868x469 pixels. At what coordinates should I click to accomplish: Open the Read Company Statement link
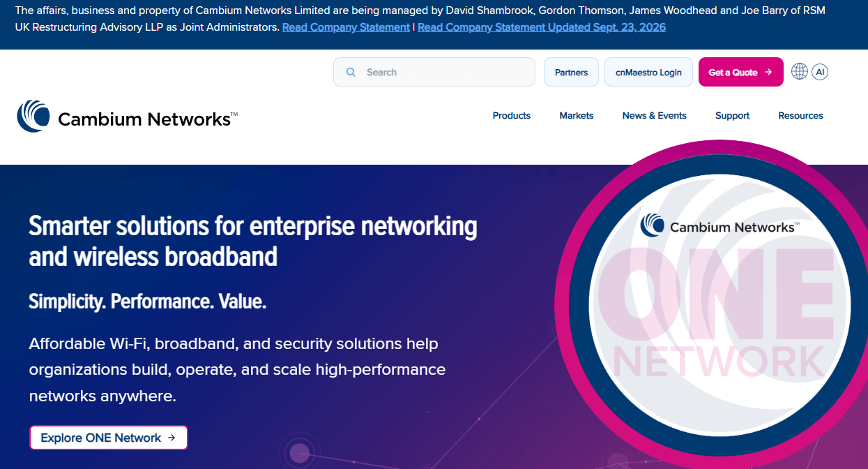[x=346, y=27]
